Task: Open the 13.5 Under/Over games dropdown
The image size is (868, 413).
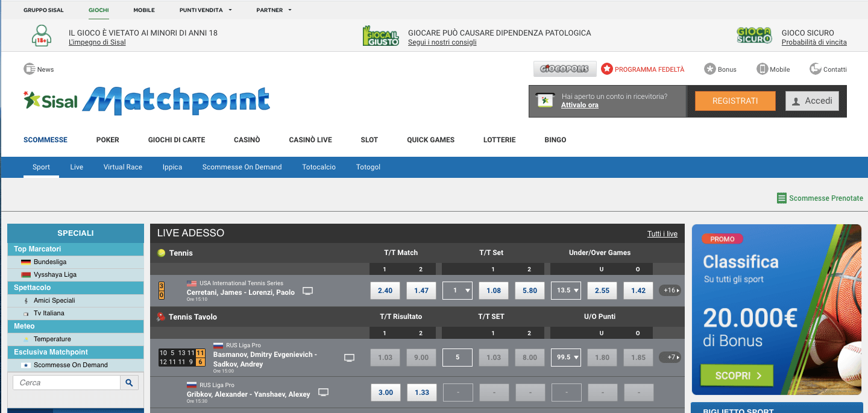Action: click(566, 291)
